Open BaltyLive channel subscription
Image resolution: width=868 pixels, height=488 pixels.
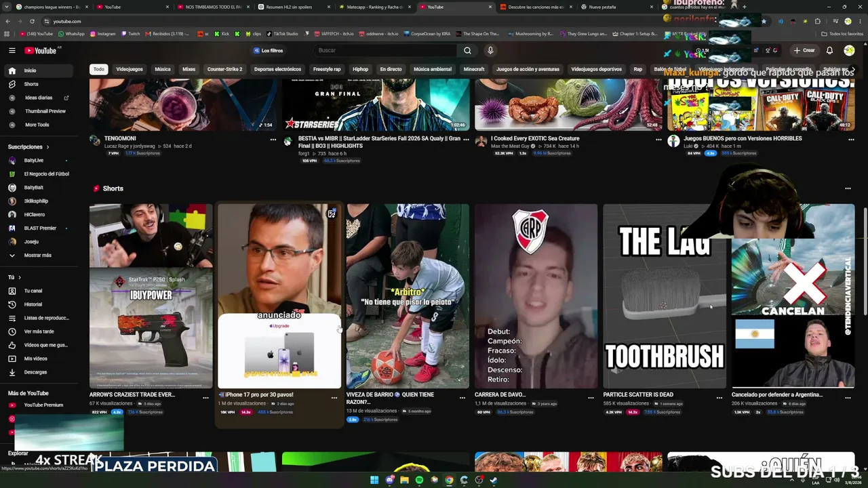(34, 161)
